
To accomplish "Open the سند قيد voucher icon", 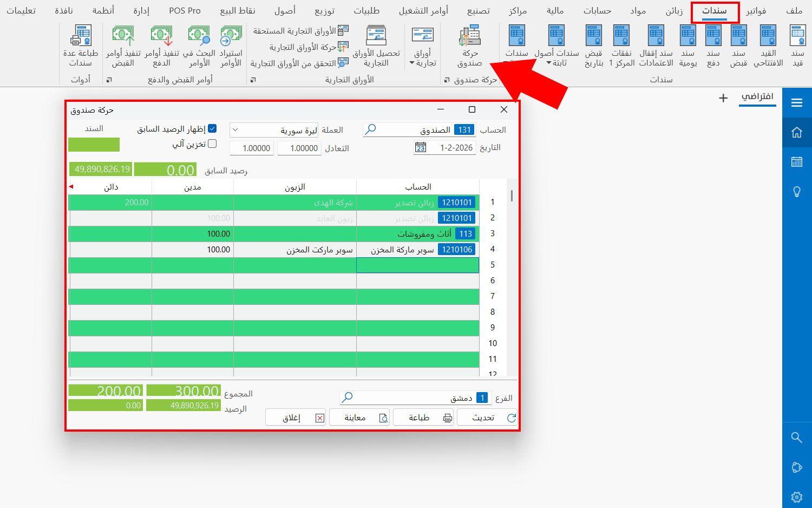I will tap(797, 46).
